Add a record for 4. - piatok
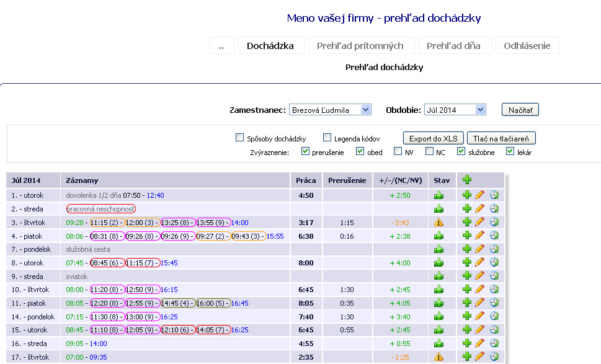 click(467, 235)
